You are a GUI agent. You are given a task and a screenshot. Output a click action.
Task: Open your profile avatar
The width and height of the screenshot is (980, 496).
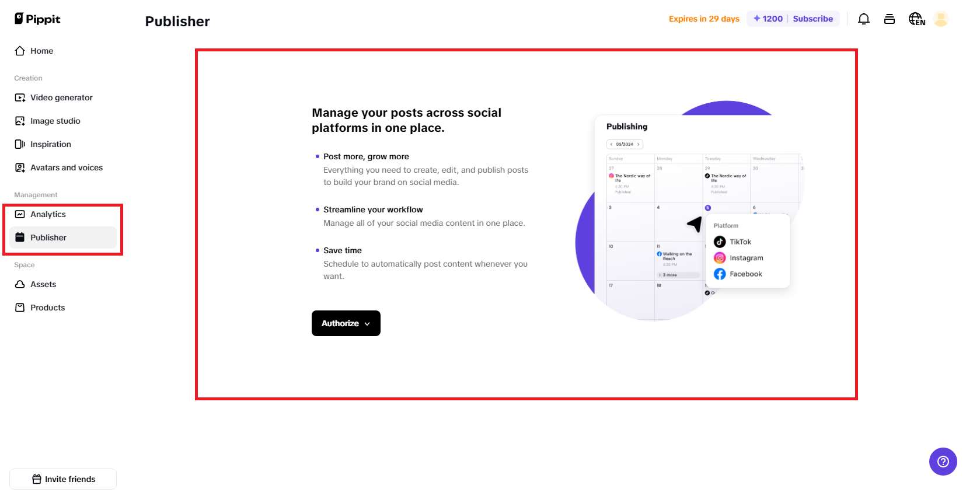click(x=941, y=19)
